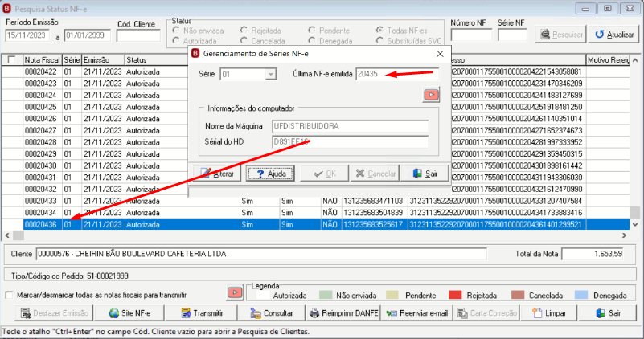The height and width of the screenshot is (339, 644).
Task: Open Site NF-e via globe button
Action: tap(129, 313)
